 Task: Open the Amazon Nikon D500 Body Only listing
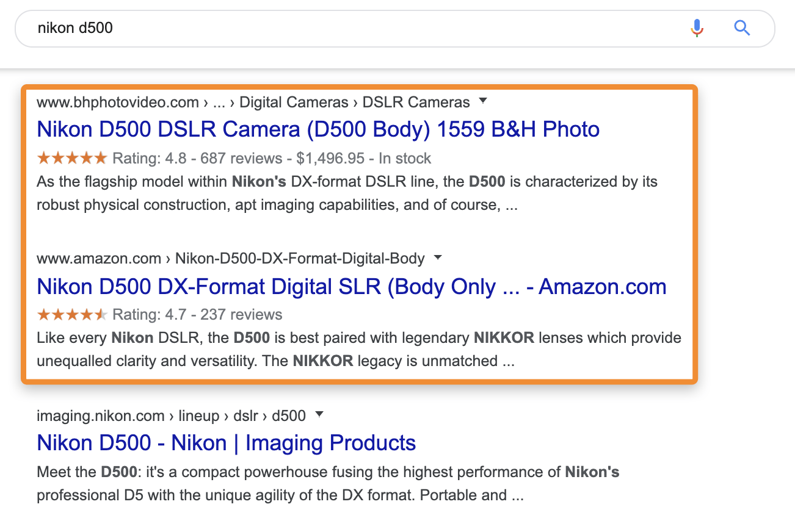click(351, 286)
